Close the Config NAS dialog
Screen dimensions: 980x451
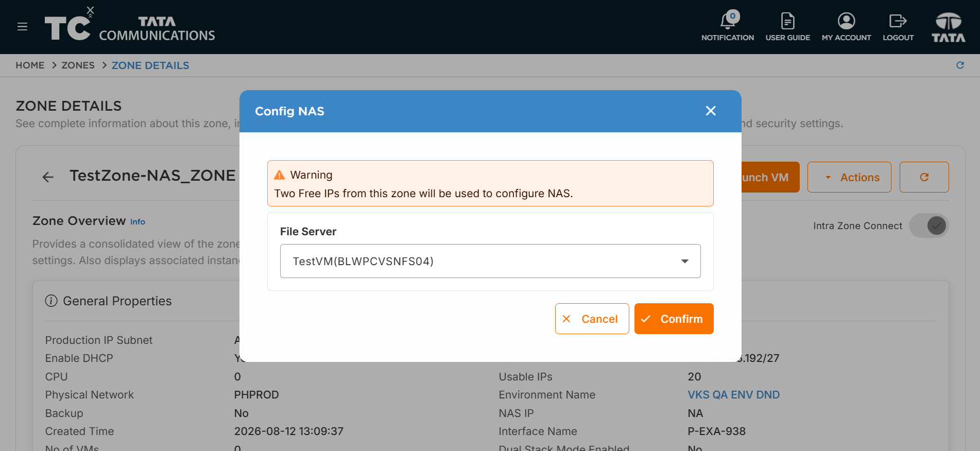(x=711, y=111)
